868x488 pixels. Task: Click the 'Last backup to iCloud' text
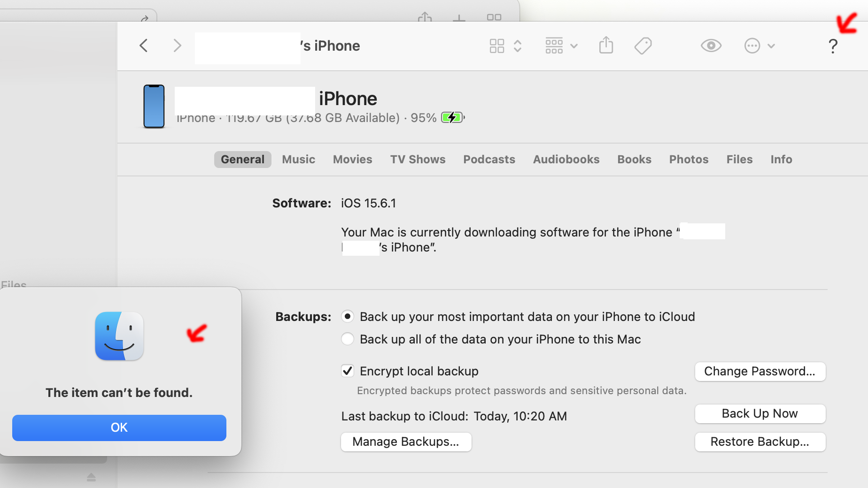[454, 416]
